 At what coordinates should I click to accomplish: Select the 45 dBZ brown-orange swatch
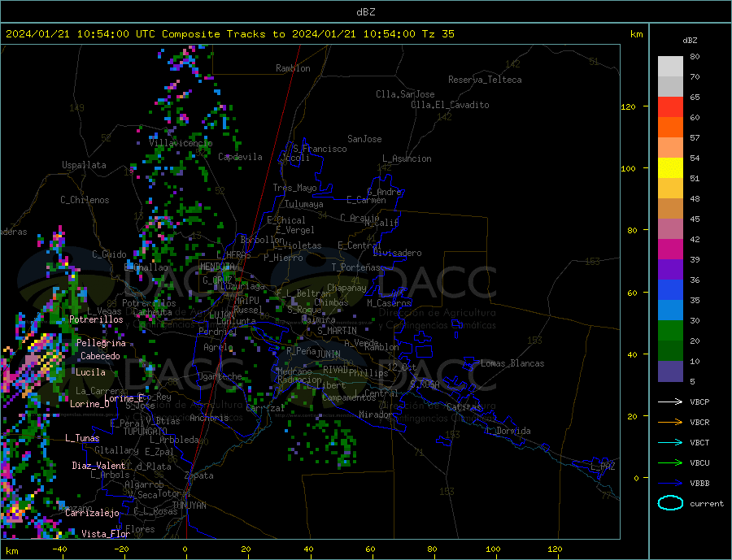click(670, 209)
